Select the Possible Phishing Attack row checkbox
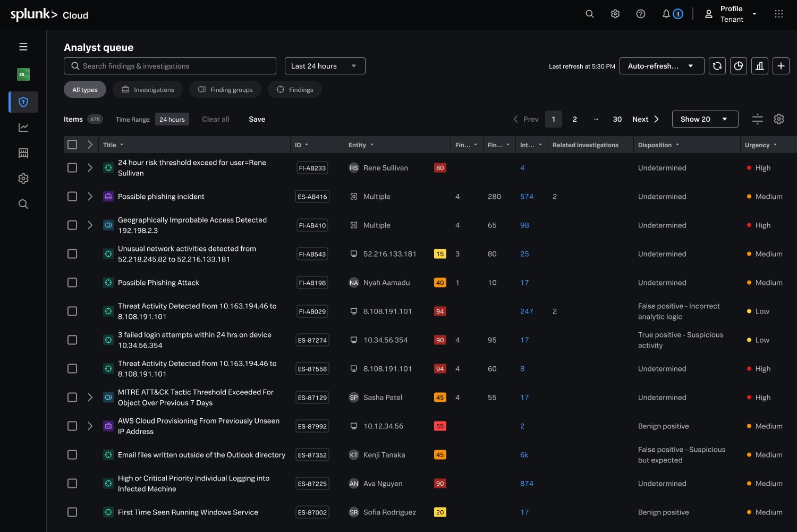Screen dimensions: 797x532 [x=72, y=283]
